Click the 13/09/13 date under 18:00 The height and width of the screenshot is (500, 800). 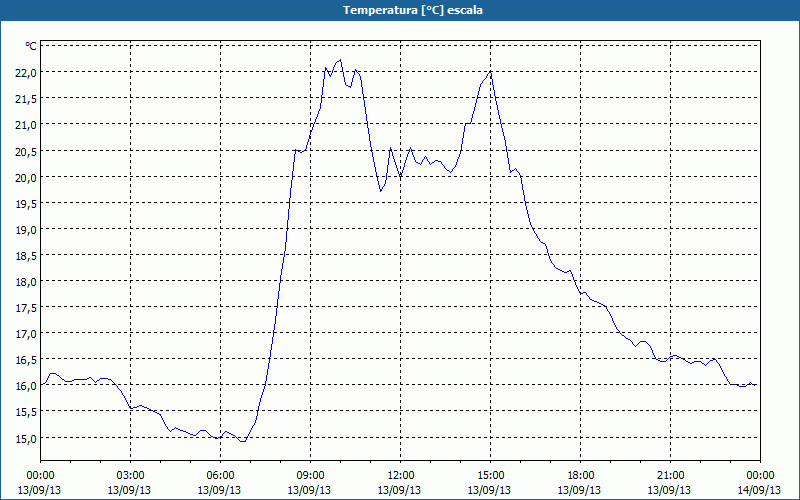[579, 490]
